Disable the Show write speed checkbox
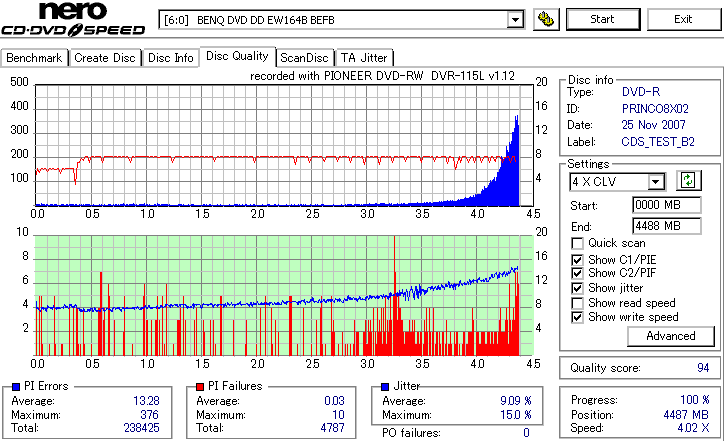 pyautogui.click(x=577, y=317)
